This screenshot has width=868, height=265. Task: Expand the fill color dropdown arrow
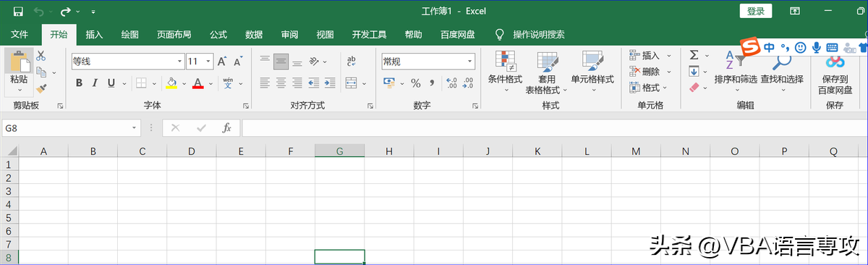point(184,83)
